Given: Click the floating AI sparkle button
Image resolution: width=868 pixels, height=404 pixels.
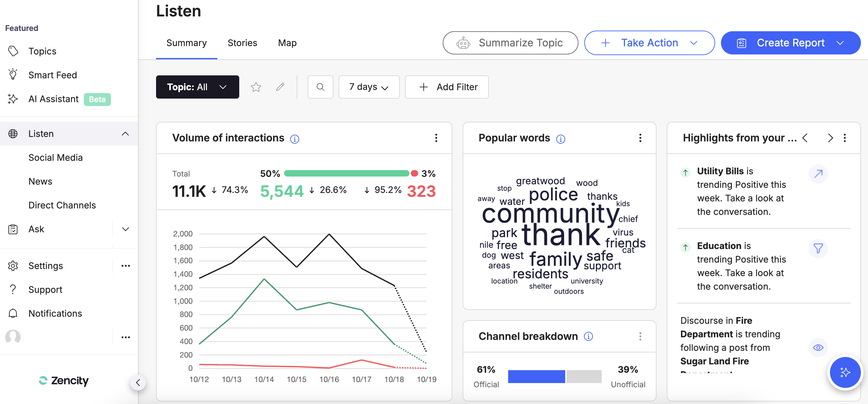Looking at the screenshot, I should tap(845, 372).
